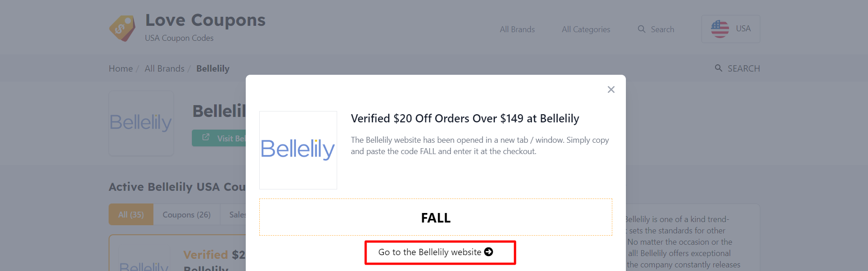
Task: Open the USA country selector
Action: (x=730, y=29)
